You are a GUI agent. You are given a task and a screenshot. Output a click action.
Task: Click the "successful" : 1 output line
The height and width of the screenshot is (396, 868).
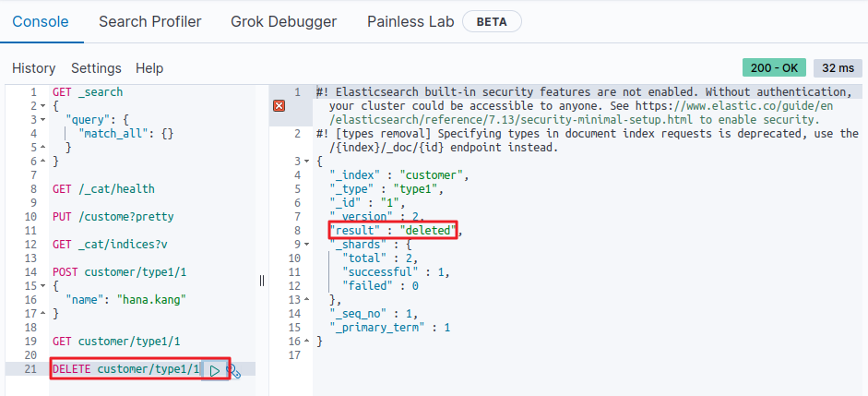click(x=396, y=272)
